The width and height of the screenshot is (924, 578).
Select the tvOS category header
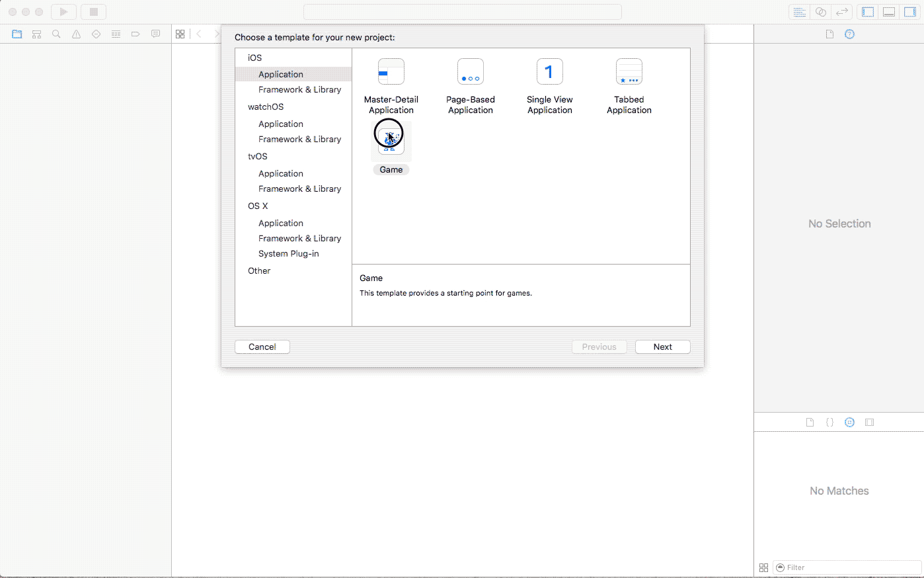(258, 156)
